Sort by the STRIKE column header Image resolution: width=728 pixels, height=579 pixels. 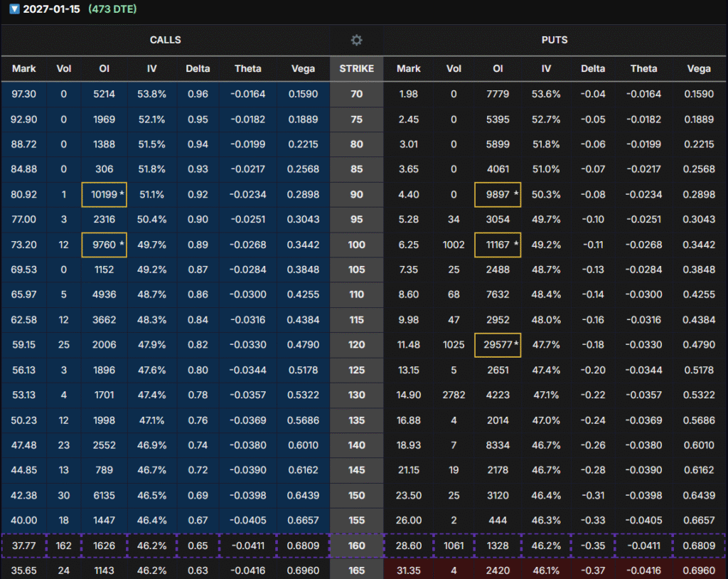pos(357,69)
